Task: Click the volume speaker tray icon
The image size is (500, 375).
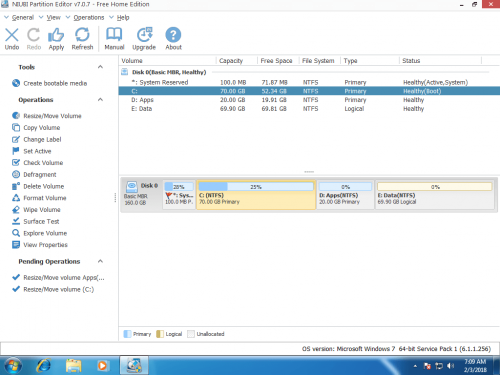Action: click(450, 366)
